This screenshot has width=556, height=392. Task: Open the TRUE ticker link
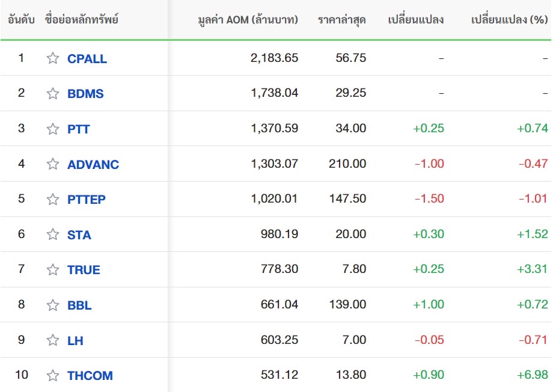click(x=84, y=270)
